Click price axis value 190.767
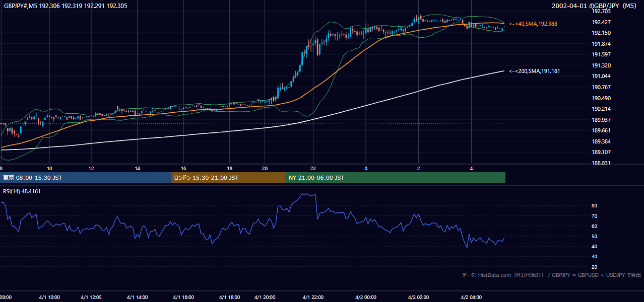644x302 pixels. [x=601, y=87]
